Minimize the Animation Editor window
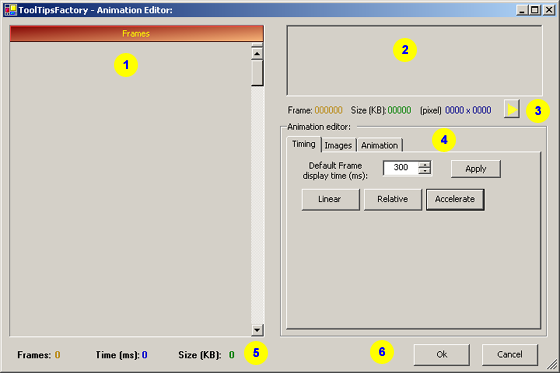The height and width of the screenshot is (373, 560). tap(522, 10)
